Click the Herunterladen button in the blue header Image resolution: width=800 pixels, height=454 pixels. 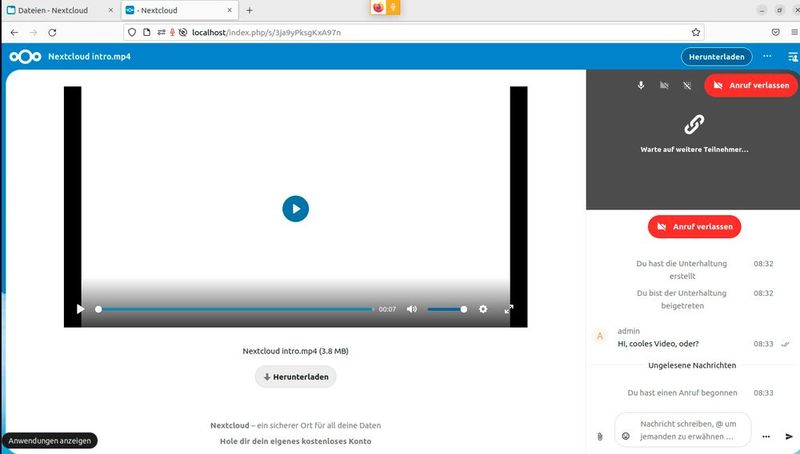[716, 57]
